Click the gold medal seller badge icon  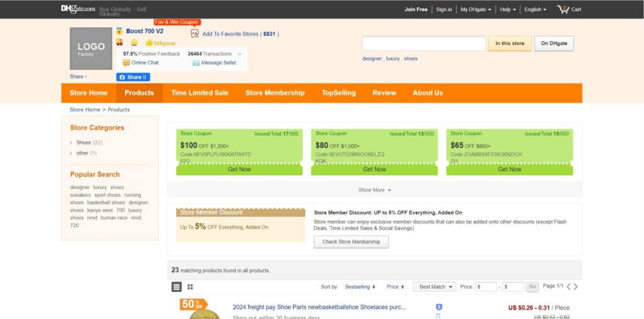click(119, 31)
